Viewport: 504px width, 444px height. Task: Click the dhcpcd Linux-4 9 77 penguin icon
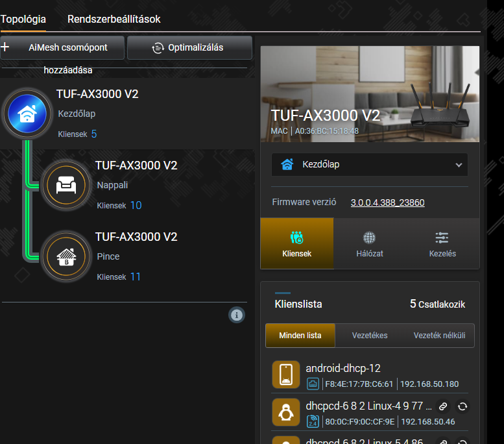coord(286,412)
